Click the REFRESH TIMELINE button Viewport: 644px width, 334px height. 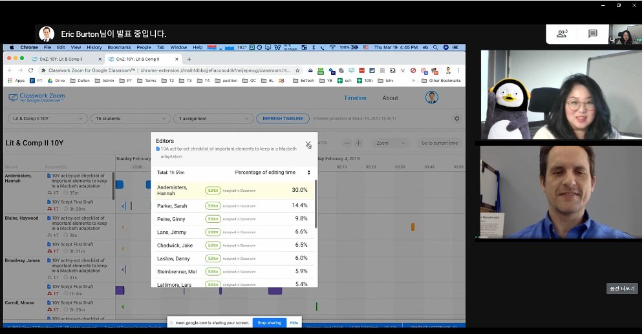(x=283, y=119)
